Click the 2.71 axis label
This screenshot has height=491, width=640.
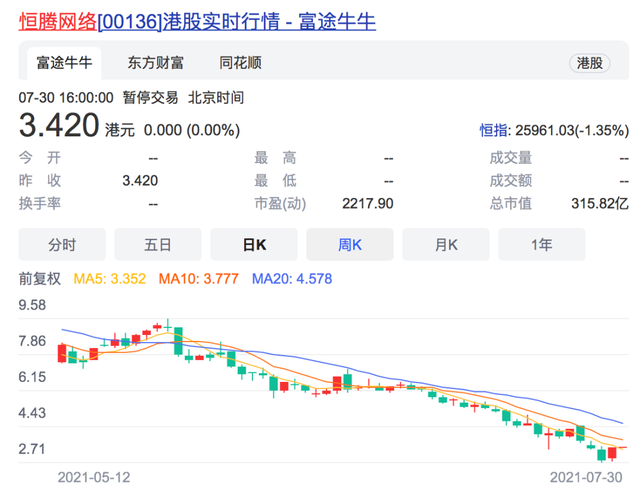tap(32, 449)
